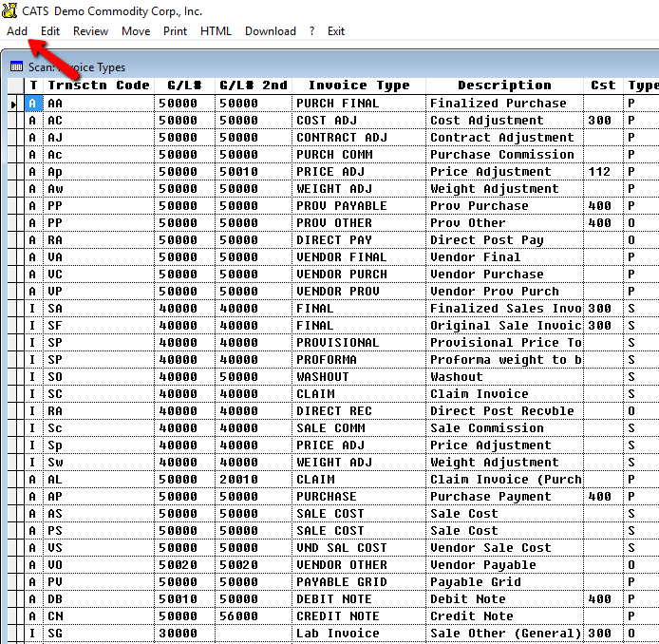This screenshot has width=659, height=644.
Task: Open the Add menu
Action: 17,31
